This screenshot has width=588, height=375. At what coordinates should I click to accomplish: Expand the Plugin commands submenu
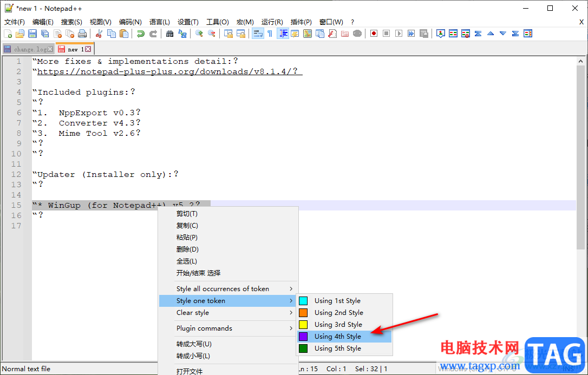(228, 328)
